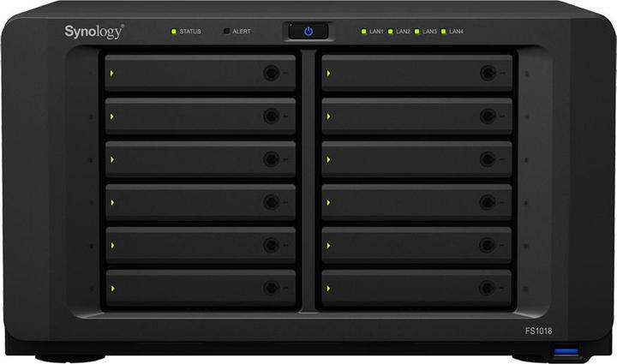Click the LAN4 green LED
The width and height of the screenshot is (617, 364).
click(444, 31)
